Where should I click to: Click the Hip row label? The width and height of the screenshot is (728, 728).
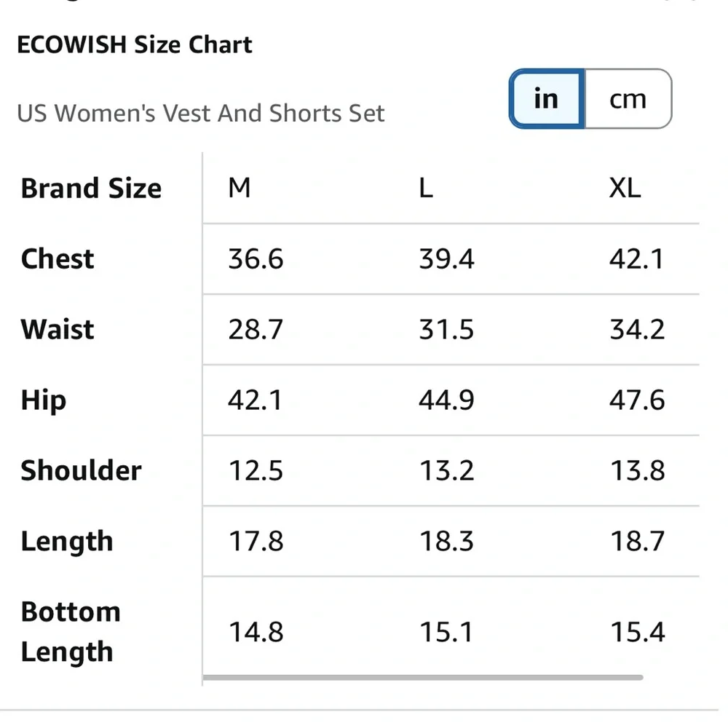[44, 400]
